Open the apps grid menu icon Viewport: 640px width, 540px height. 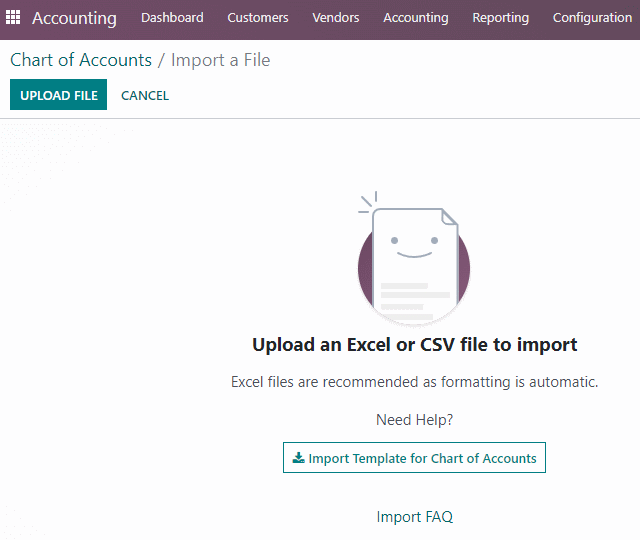click(x=13, y=17)
